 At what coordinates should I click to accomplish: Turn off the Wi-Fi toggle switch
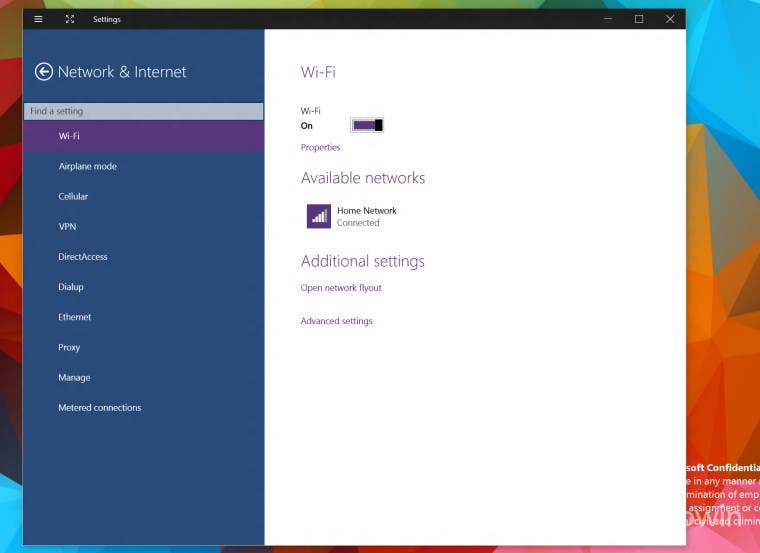pyautogui.click(x=367, y=125)
